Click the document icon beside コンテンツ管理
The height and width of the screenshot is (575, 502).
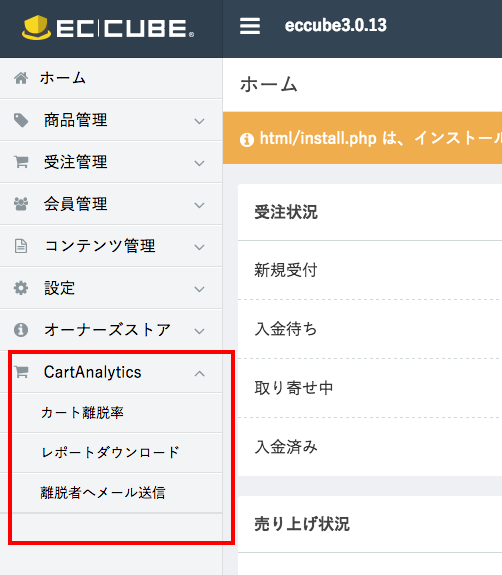[21, 246]
